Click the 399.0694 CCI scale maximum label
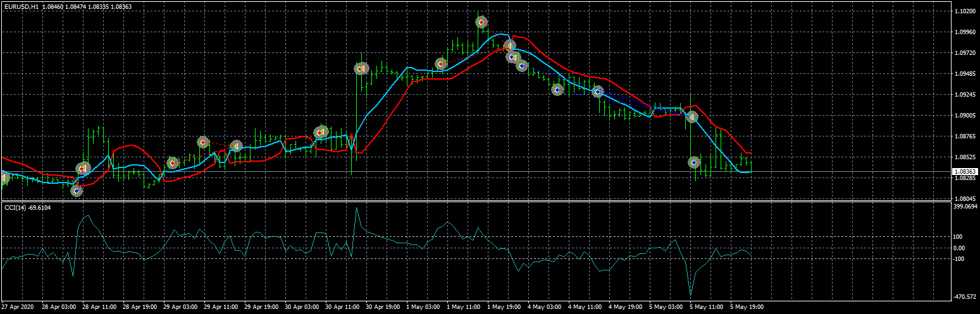 pos(965,207)
